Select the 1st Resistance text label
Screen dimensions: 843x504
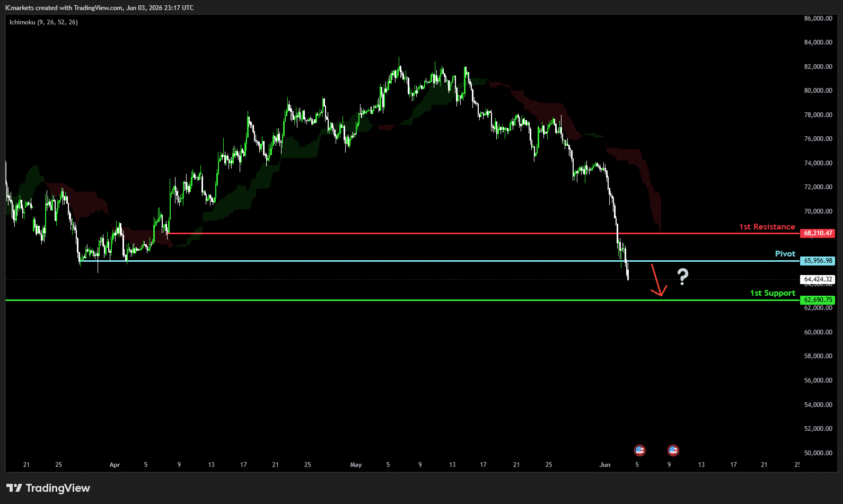767,227
